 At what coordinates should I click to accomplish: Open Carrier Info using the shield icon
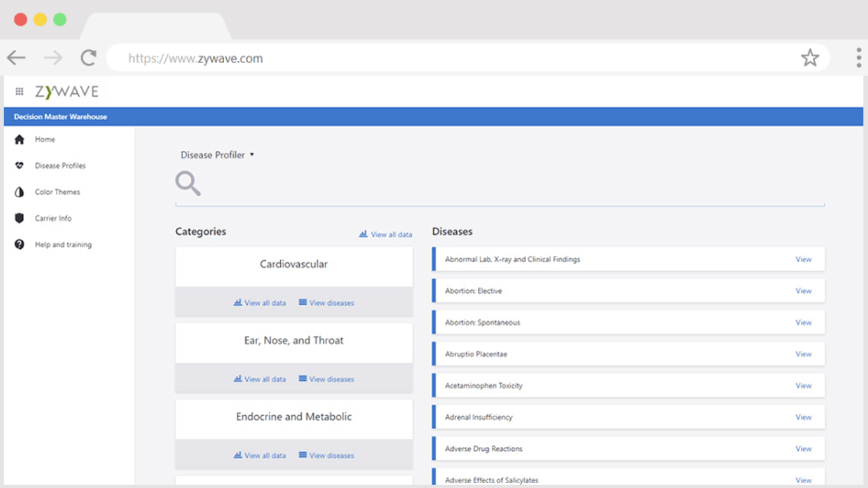point(19,218)
